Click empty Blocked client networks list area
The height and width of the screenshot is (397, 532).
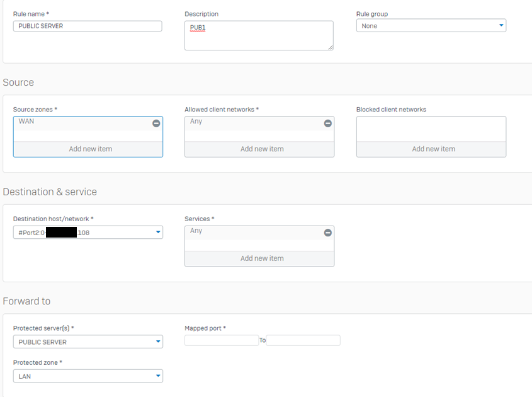[x=431, y=129]
